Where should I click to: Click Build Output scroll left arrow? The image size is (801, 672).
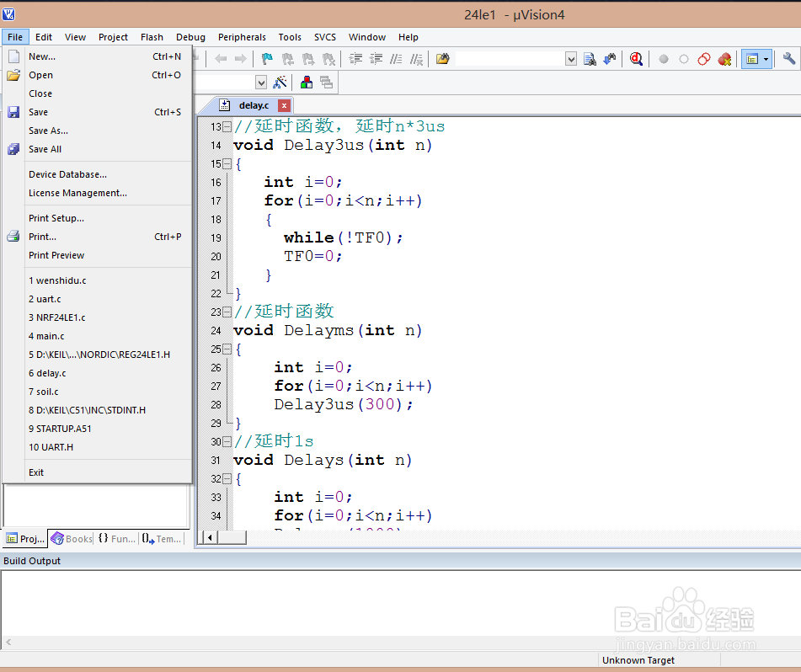click(x=8, y=643)
